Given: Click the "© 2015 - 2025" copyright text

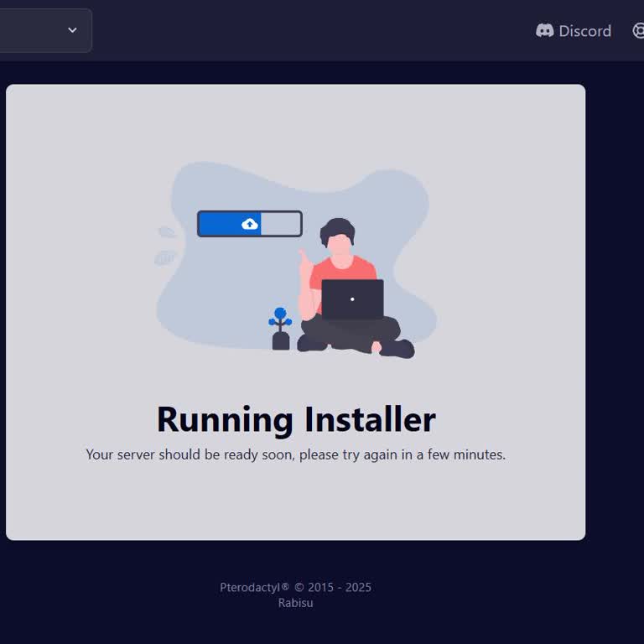Looking at the screenshot, I should (333, 587).
